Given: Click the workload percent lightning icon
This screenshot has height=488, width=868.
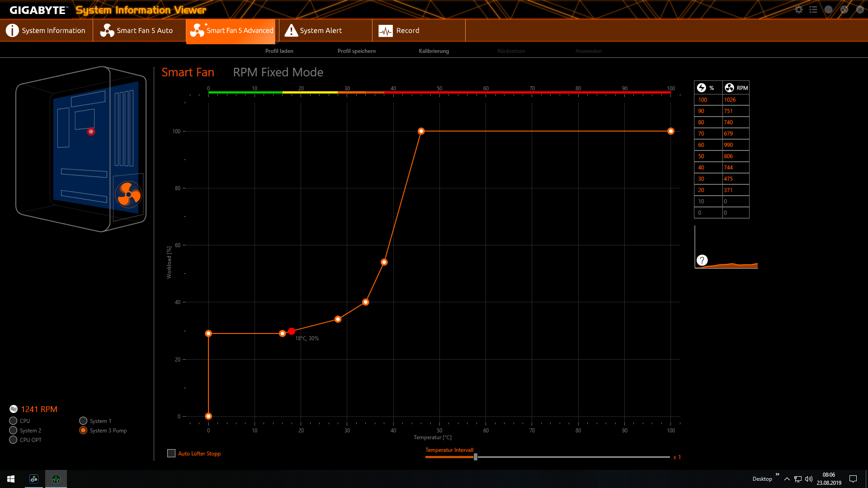Looking at the screenshot, I should click(701, 88).
